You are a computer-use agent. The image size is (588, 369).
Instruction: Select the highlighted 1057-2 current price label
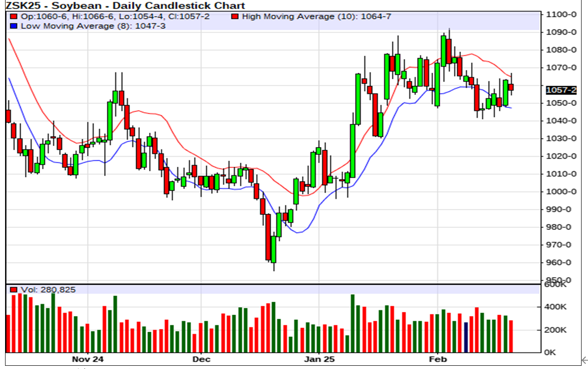[560, 90]
